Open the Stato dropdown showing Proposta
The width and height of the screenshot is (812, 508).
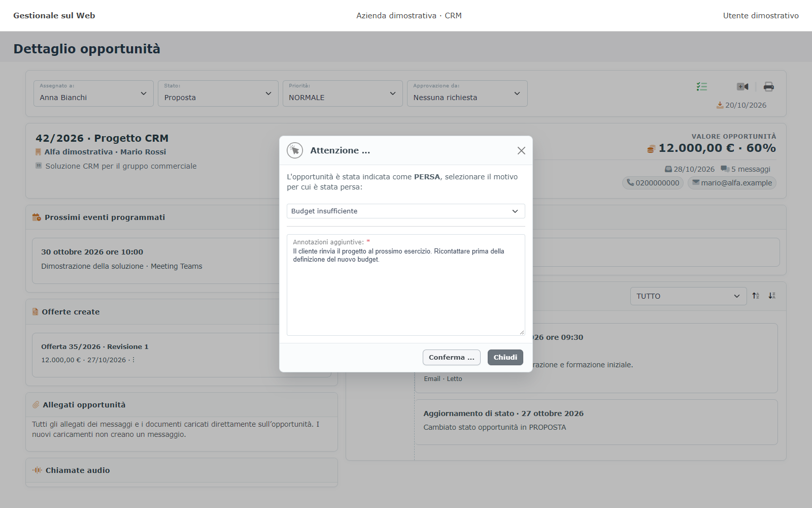218,93
